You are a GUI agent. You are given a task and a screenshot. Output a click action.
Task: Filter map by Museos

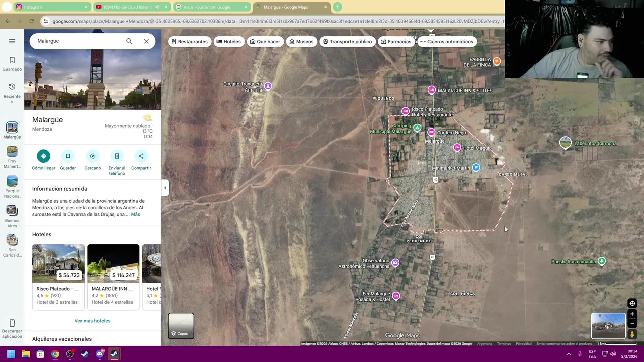point(301,42)
